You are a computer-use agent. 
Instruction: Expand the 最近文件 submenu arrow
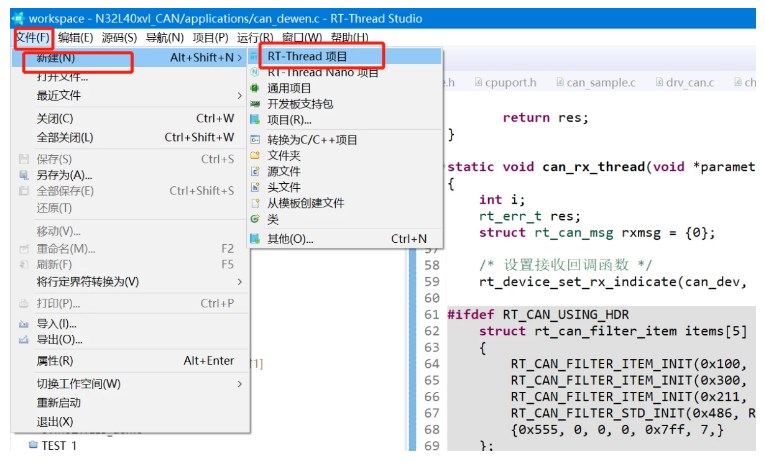pos(240,96)
